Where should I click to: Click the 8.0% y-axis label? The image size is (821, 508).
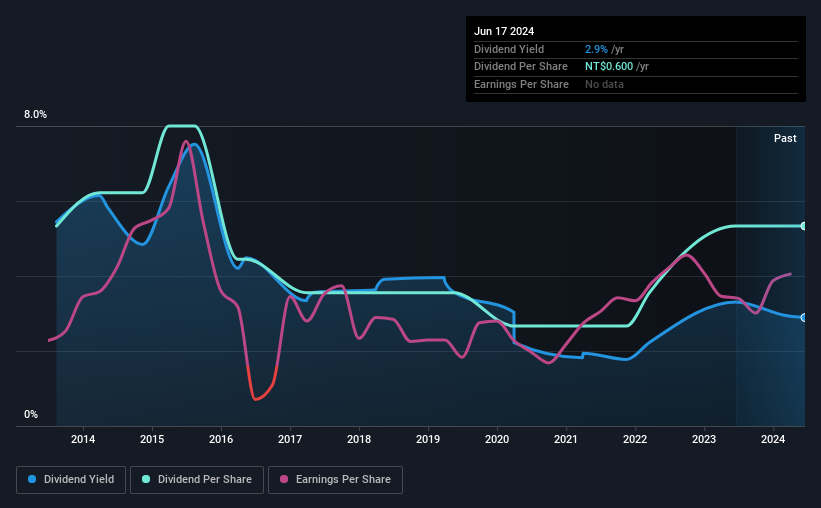[x=35, y=114]
